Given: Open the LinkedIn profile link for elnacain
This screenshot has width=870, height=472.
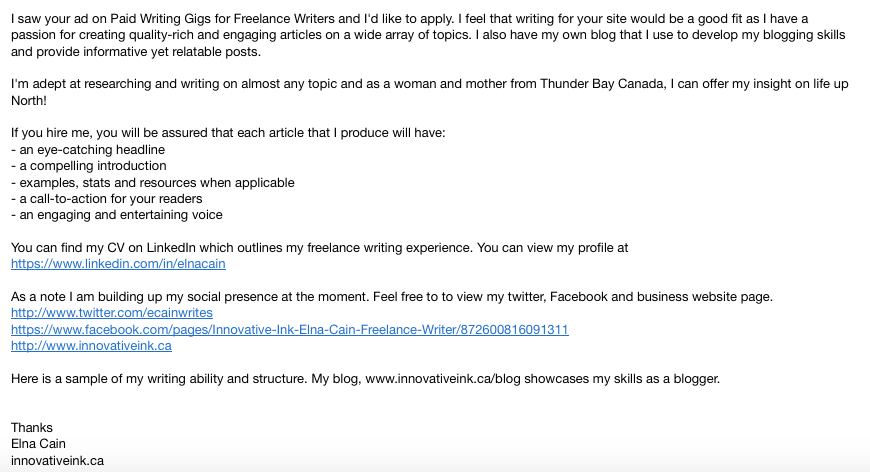Looking at the screenshot, I should [118, 264].
